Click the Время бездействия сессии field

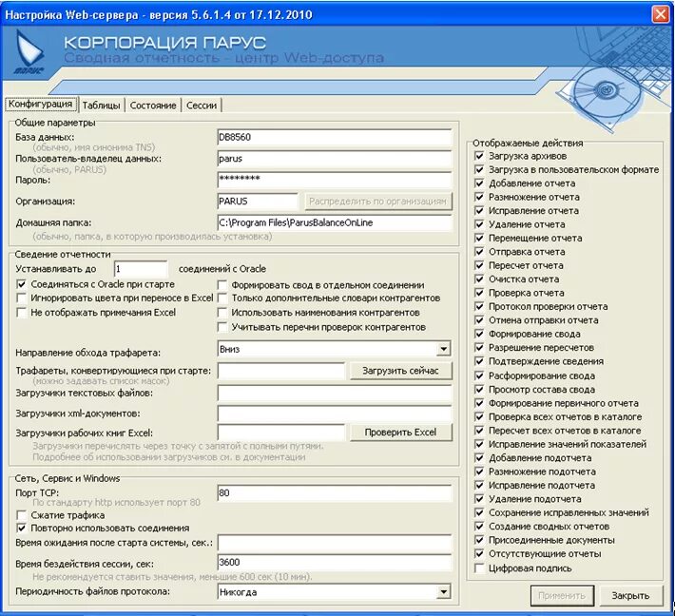(x=335, y=563)
